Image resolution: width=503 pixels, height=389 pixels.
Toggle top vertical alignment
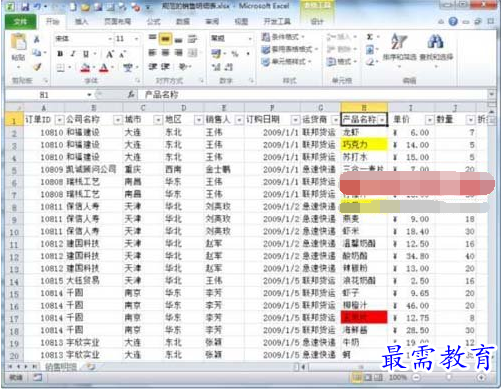click(152, 38)
